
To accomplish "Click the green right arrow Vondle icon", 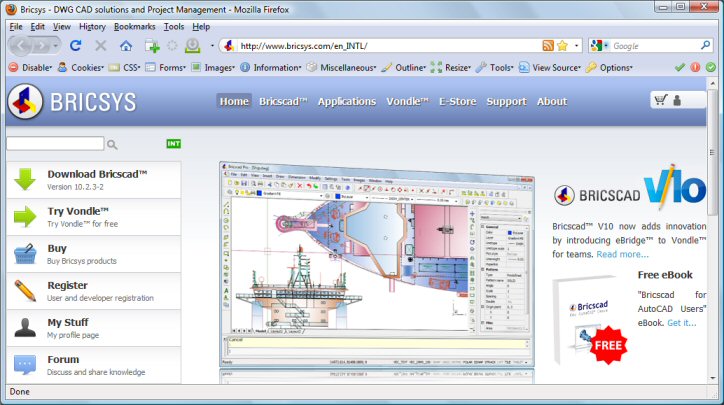I will pyautogui.click(x=25, y=217).
